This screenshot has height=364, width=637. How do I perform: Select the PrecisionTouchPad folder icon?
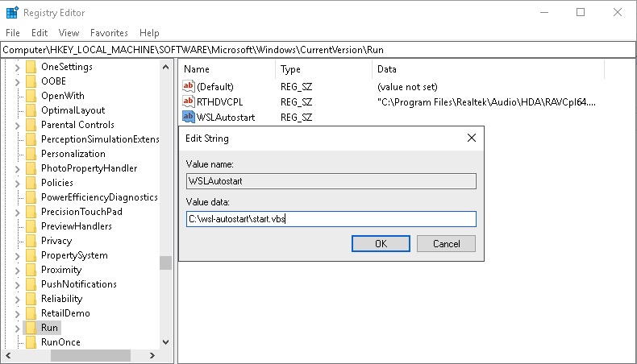click(31, 212)
